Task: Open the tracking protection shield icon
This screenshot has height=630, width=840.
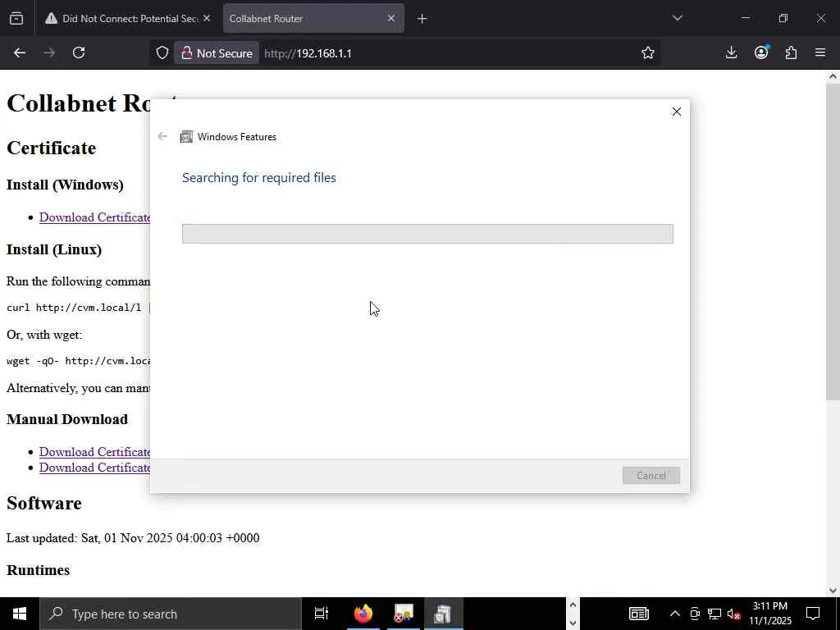Action: [162, 53]
